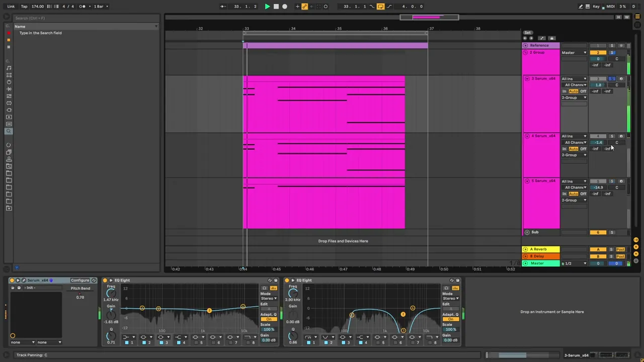Unfold the Reference track

click(x=525, y=45)
